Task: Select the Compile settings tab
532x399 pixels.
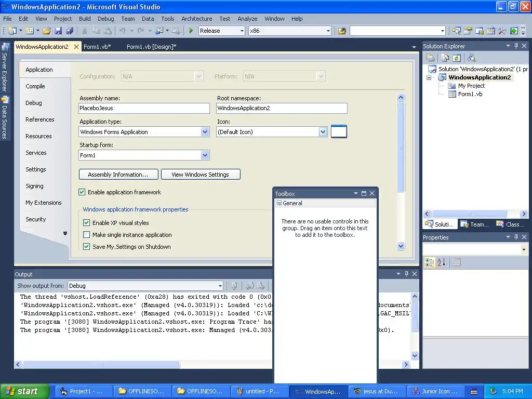Action: point(35,86)
